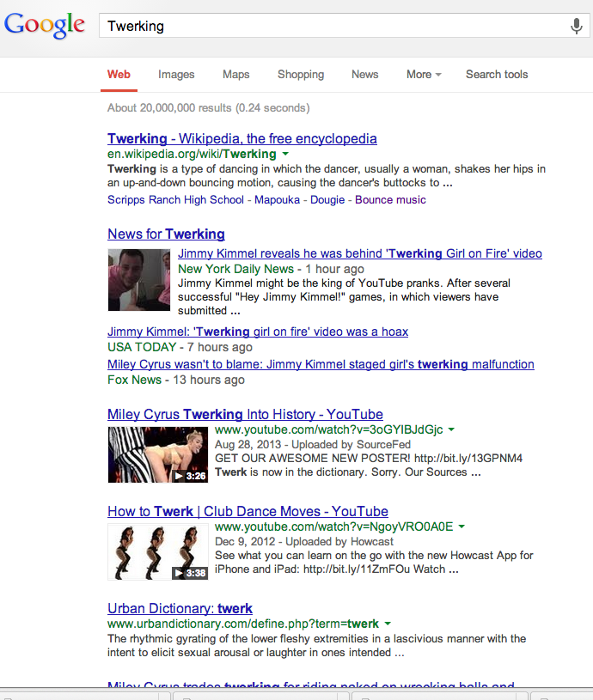Open Twerking Wikipedia result link
Image resolution: width=593 pixels, height=700 pixels.
(x=242, y=139)
